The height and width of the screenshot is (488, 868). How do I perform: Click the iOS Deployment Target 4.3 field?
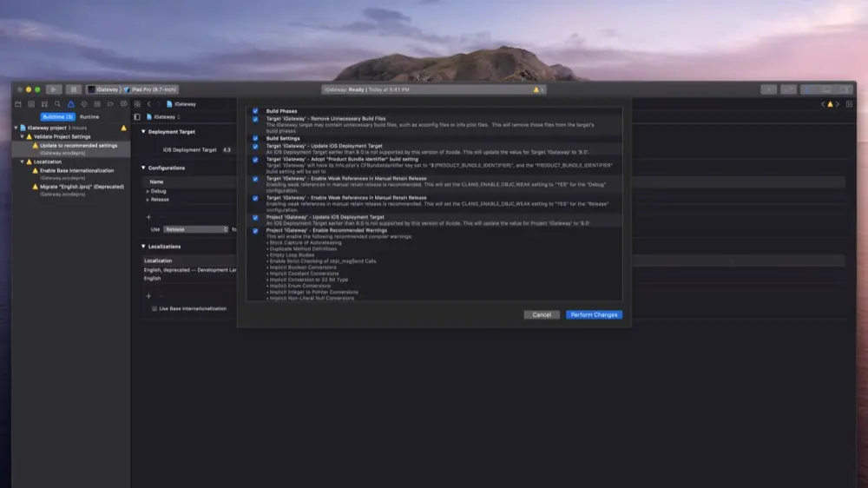[227, 150]
